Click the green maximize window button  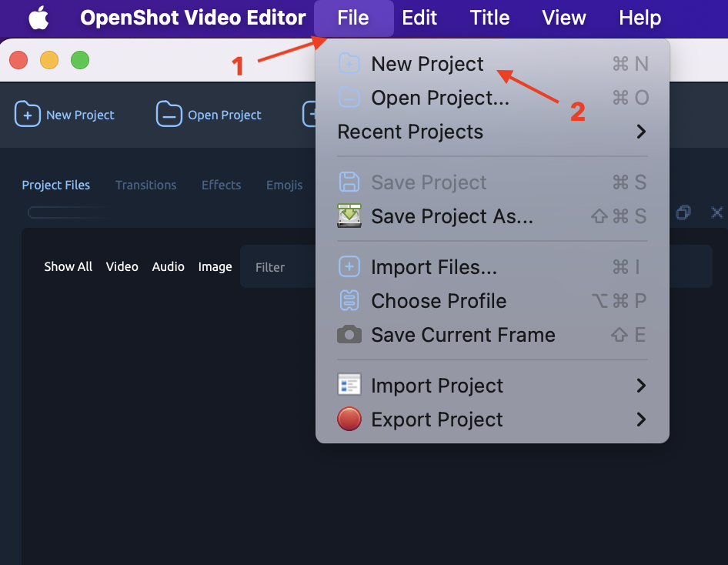pyautogui.click(x=80, y=60)
